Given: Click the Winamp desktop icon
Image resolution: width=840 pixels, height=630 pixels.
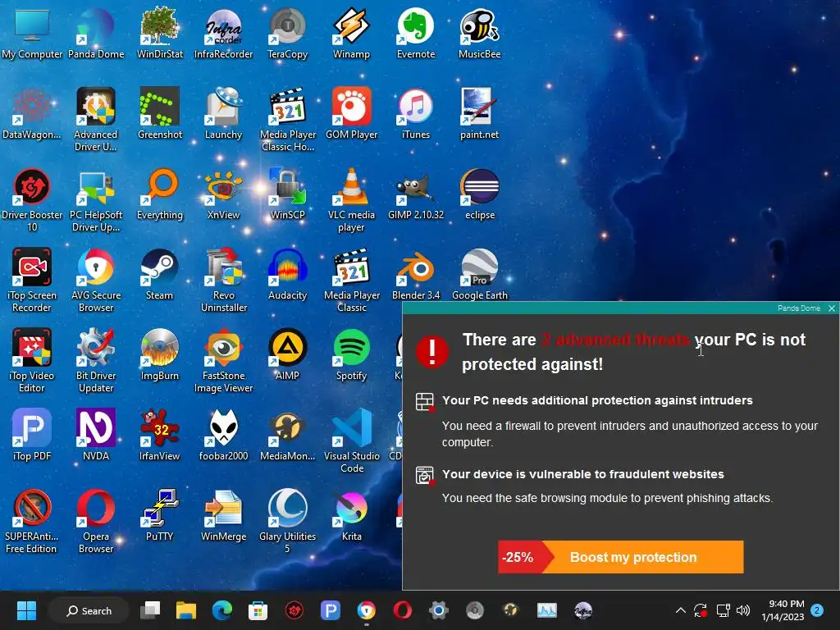Looking at the screenshot, I should tap(351, 33).
